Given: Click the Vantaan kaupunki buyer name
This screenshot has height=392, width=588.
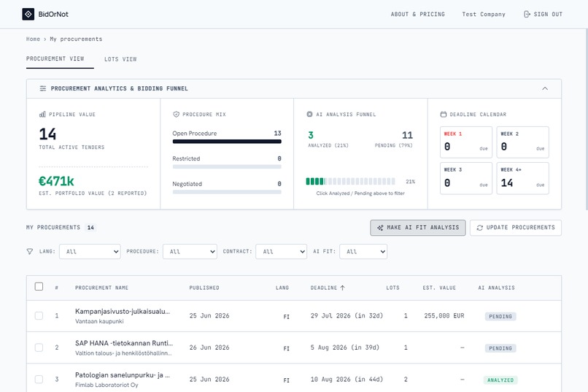Looking at the screenshot, I should pos(99,321).
